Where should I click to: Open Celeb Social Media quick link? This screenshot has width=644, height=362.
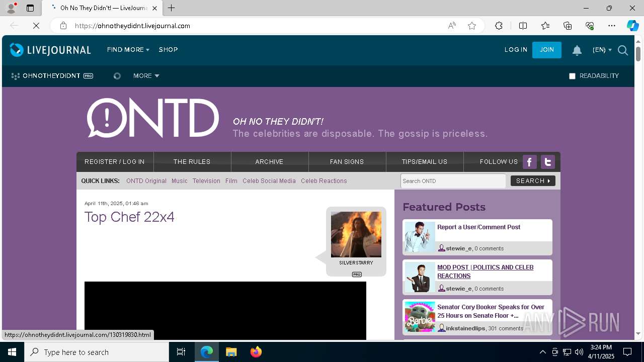tap(269, 181)
